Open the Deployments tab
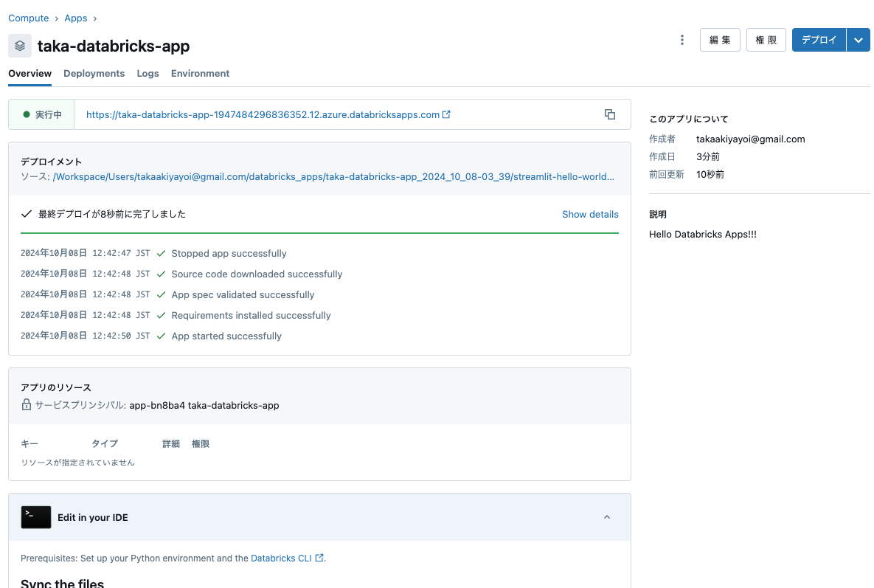The height and width of the screenshot is (588, 874). (x=94, y=74)
